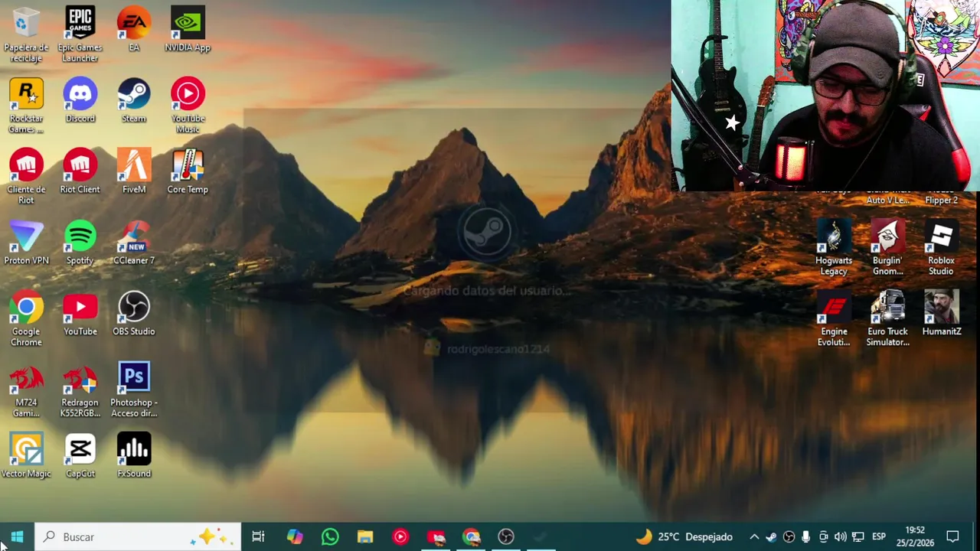Viewport: 980px width, 551px height.
Task: Open the volume control speaker icon
Action: pos(841,536)
